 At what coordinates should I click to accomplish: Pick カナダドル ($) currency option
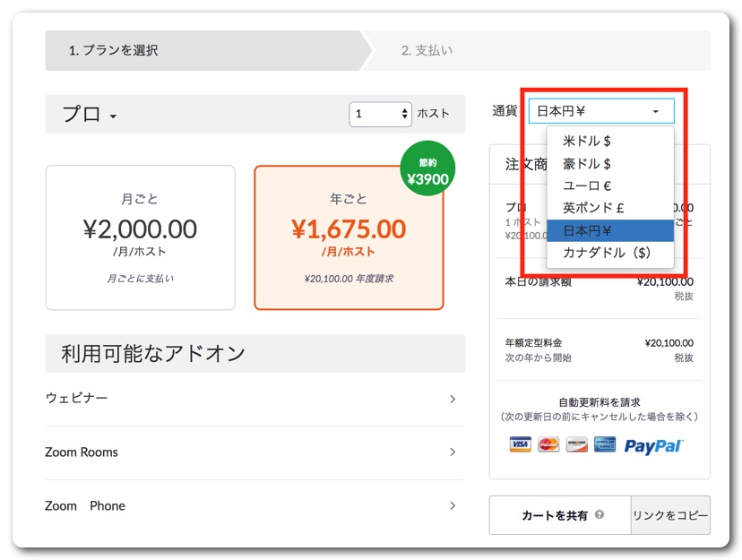[609, 253]
